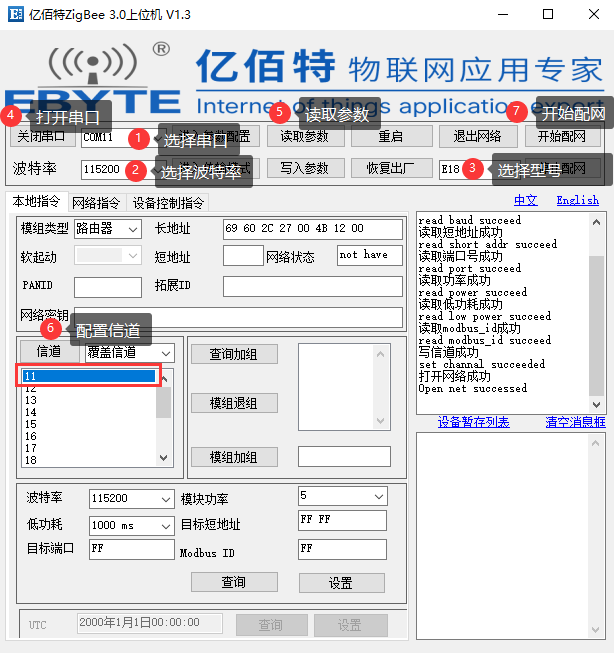Switch language to 中文
614x653 pixels.
point(525,200)
